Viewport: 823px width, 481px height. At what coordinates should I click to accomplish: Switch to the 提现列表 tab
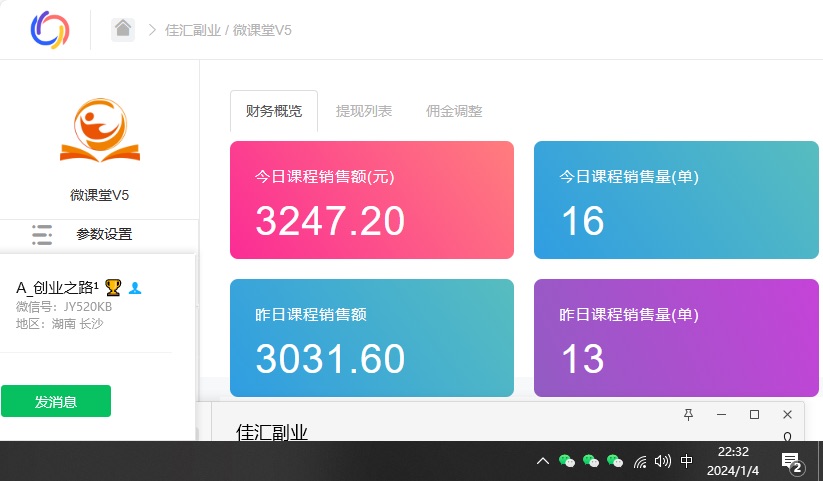364,111
